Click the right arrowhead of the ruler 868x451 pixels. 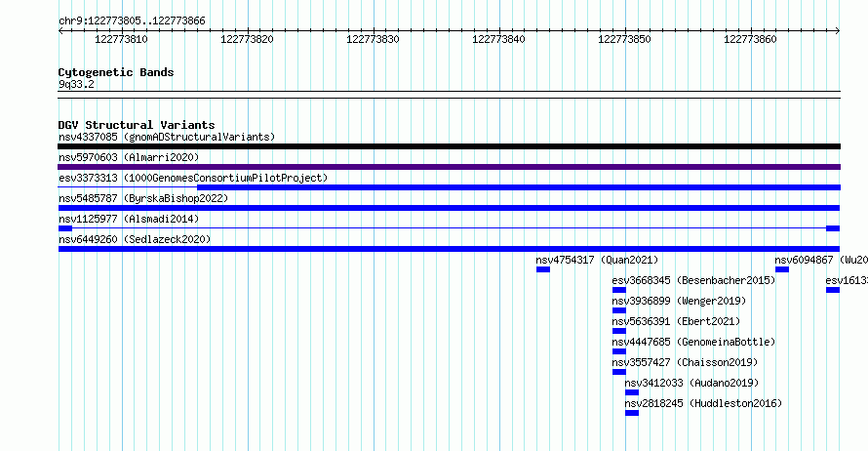(838, 30)
